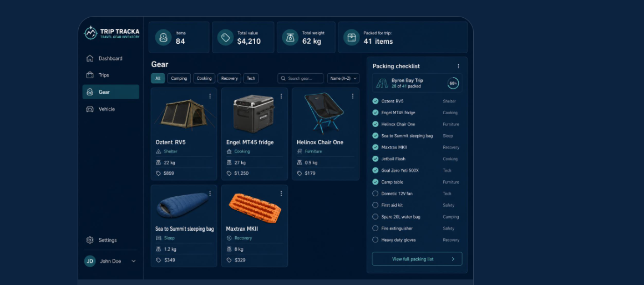644x285 pixels.
Task: Filter gear by Camping
Action: tap(179, 78)
